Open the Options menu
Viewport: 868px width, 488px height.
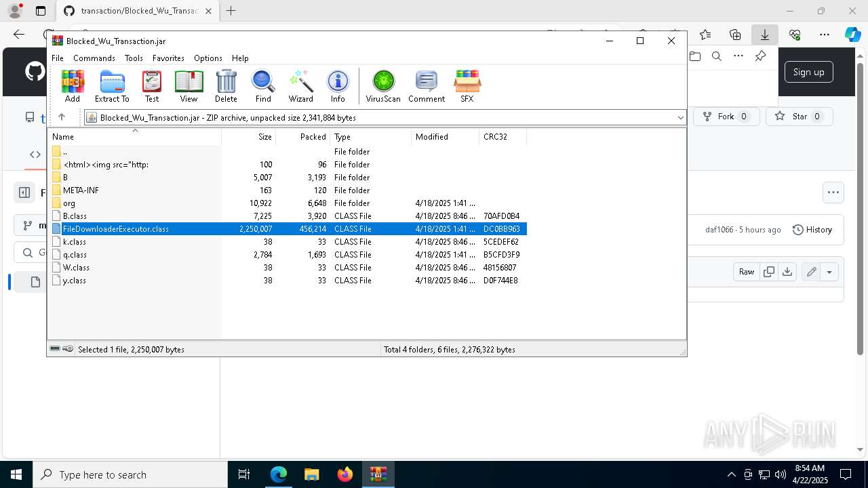tap(208, 58)
